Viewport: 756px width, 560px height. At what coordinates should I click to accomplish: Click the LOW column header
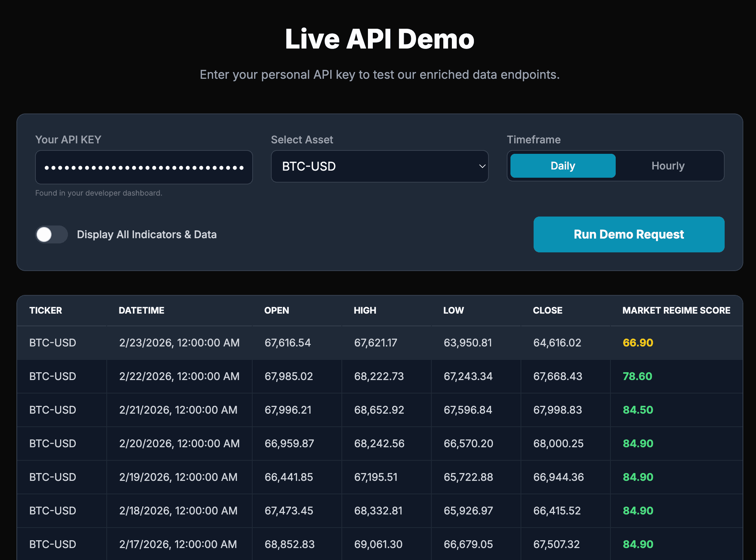(453, 310)
